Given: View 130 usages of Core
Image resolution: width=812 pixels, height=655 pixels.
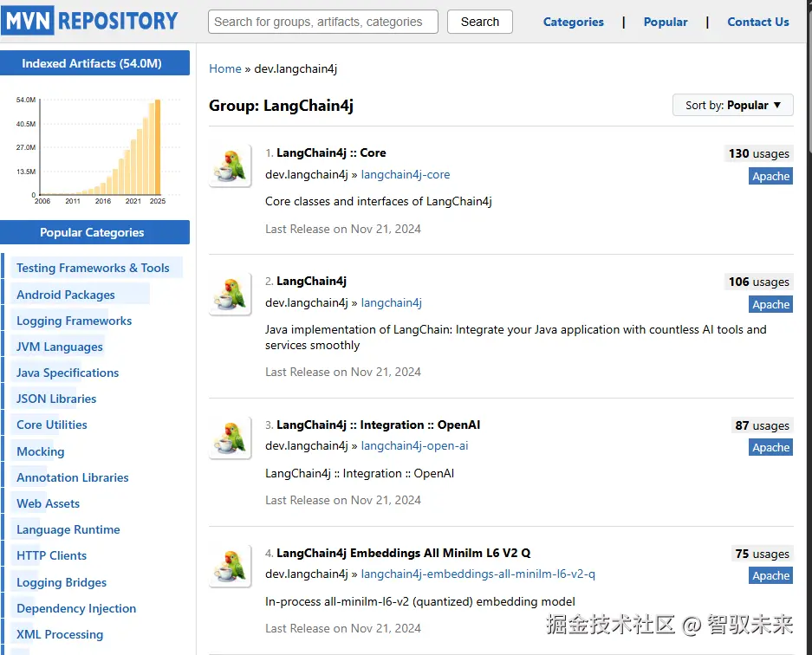Looking at the screenshot, I should (x=758, y=153).
